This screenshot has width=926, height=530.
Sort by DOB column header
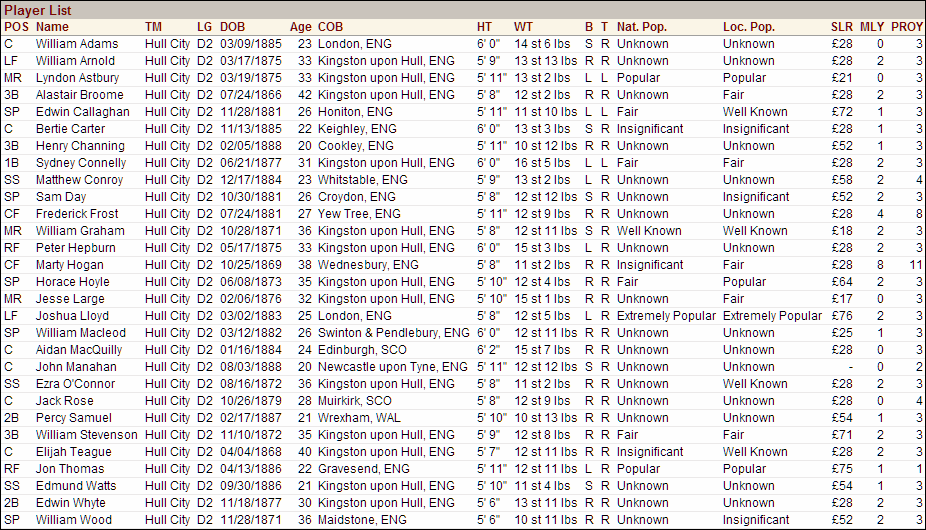(x=232, y=27)
